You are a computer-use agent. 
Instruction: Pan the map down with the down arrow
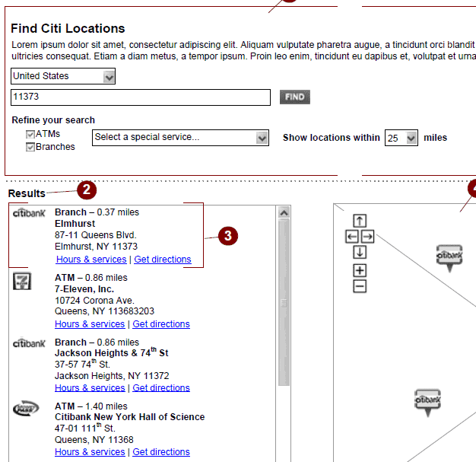pyautogui.click(x=360, y=252)
